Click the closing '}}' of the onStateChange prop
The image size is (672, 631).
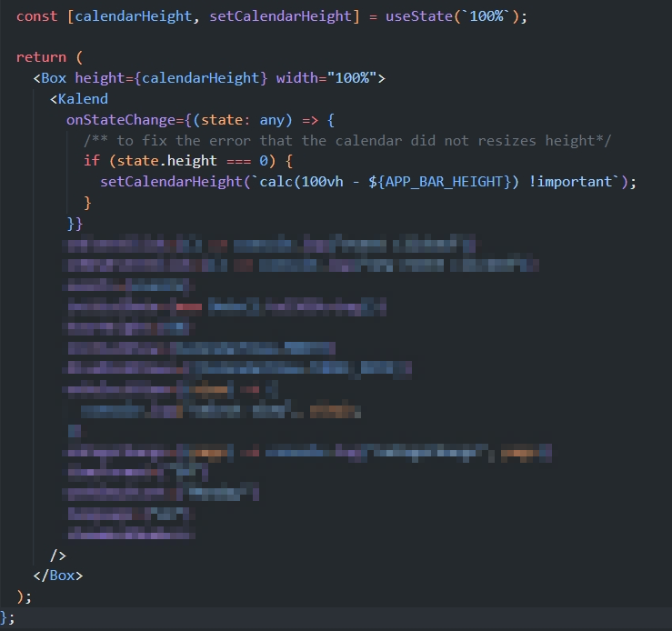coord(75,223)
